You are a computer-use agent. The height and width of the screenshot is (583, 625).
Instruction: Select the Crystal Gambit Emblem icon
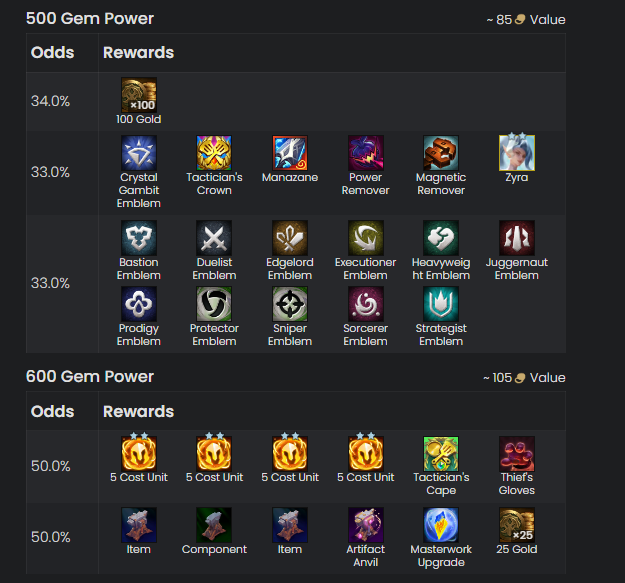click(x=139, y=153)
